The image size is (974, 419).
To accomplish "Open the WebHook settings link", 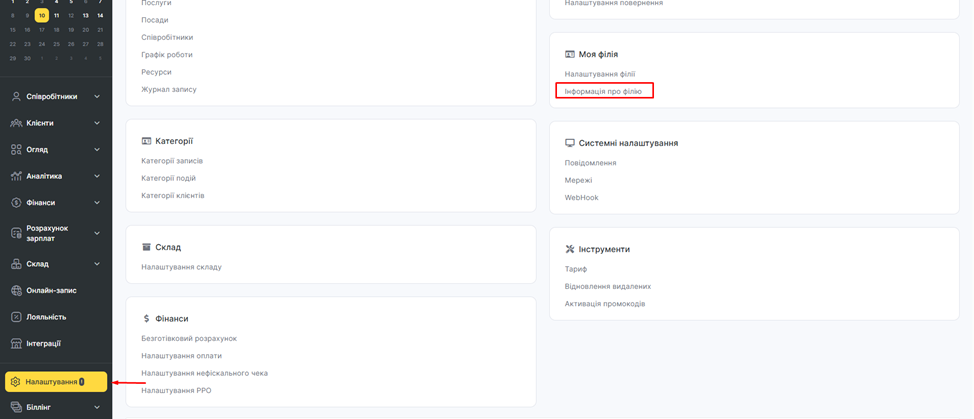I will coord(581,198).
